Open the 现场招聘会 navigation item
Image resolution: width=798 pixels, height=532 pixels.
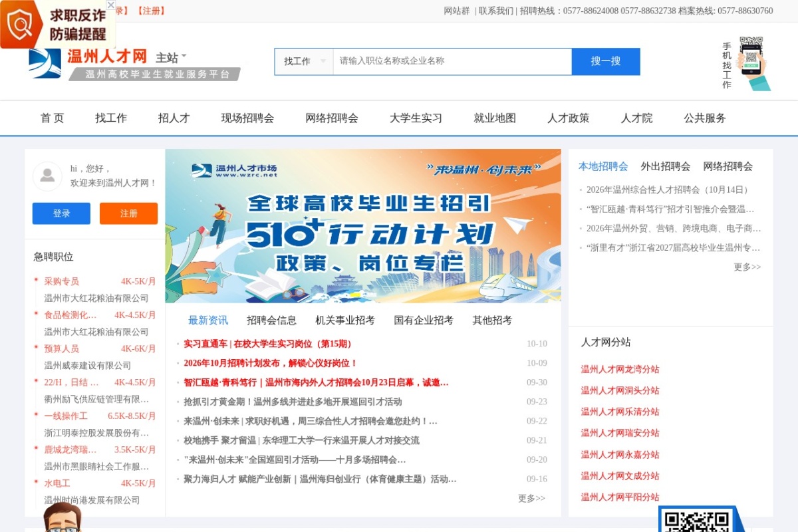[x=247, y=118]
